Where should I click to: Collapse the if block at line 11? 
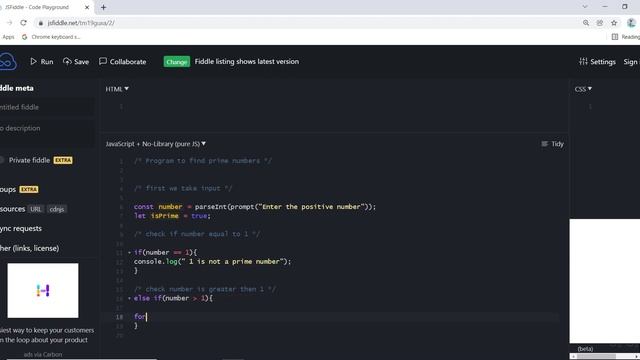pos(129,253)
